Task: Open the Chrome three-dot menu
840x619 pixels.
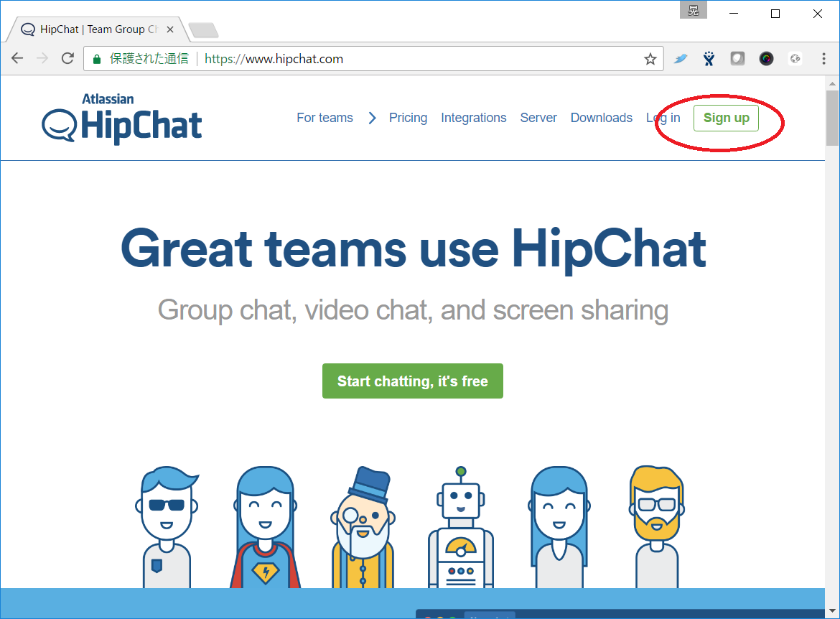Action: coord(824,59)
